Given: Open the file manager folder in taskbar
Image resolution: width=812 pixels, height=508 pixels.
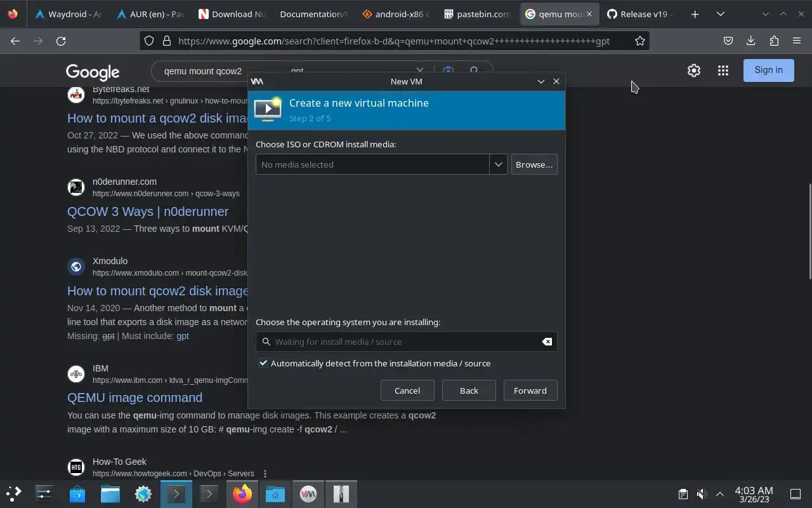Looking at the screenshot, I should (110, 493).
